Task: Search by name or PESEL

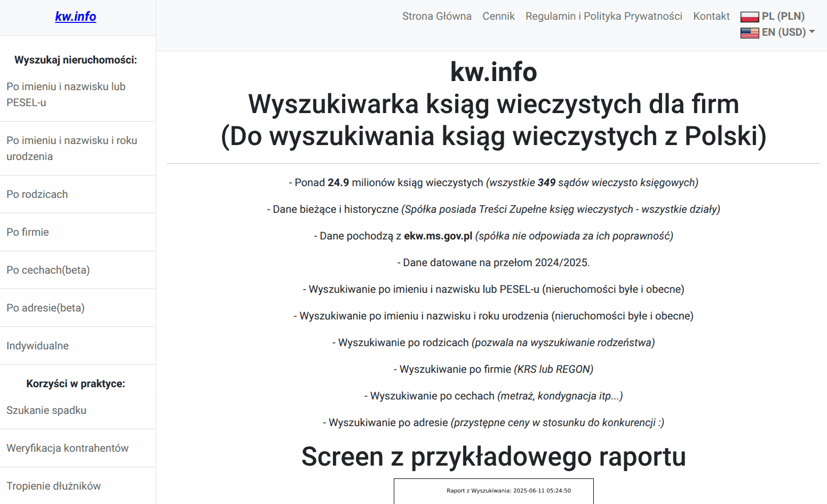Action: [78, 94]
